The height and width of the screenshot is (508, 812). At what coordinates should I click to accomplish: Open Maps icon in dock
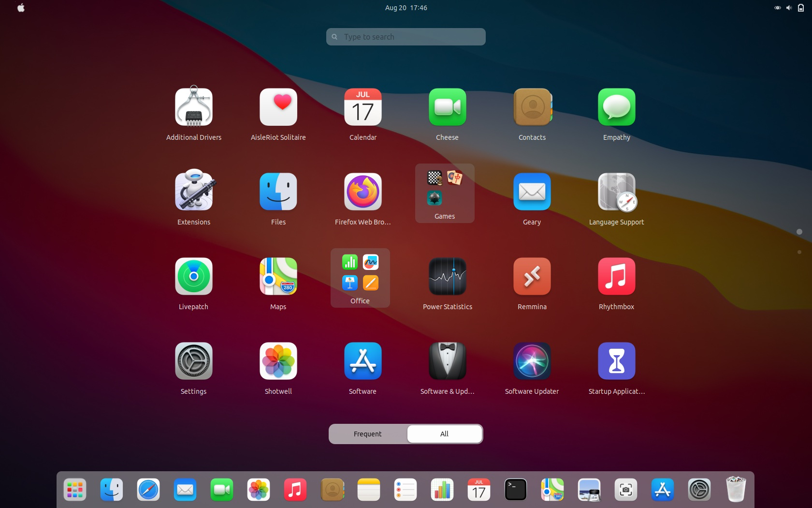click(552, 490)
